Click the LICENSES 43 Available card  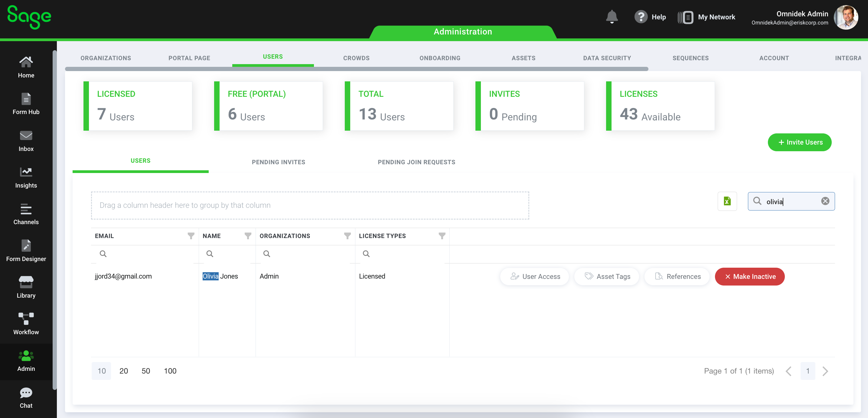point(660,106)
